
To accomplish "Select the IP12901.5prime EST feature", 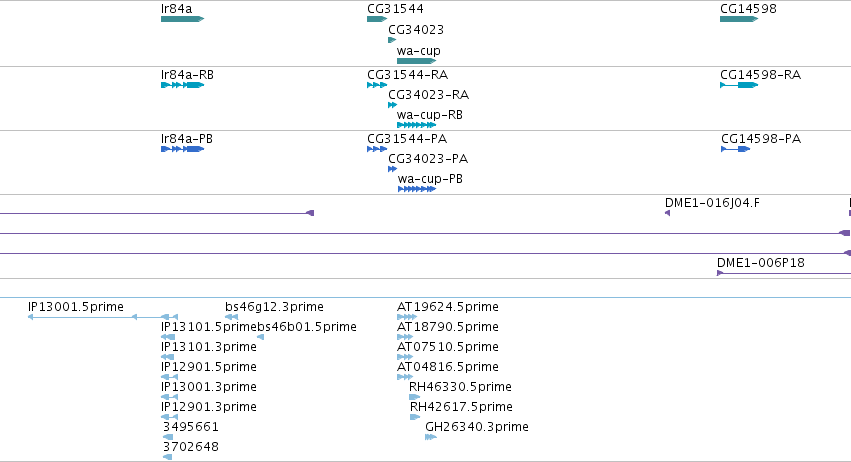I will click(169, 377).
